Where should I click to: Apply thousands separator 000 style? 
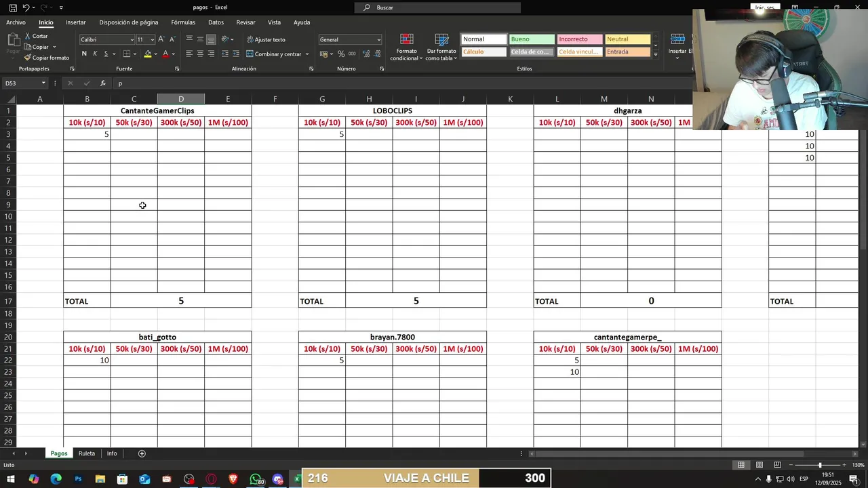tap(352, 54)
